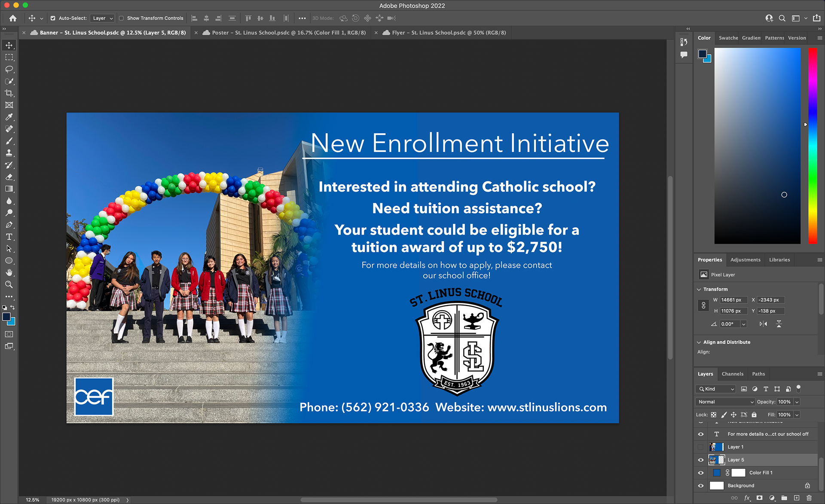Viewport: 825px width, 504px height.
Task: Open the Adjustments panel tab
Action: (745, 260)
